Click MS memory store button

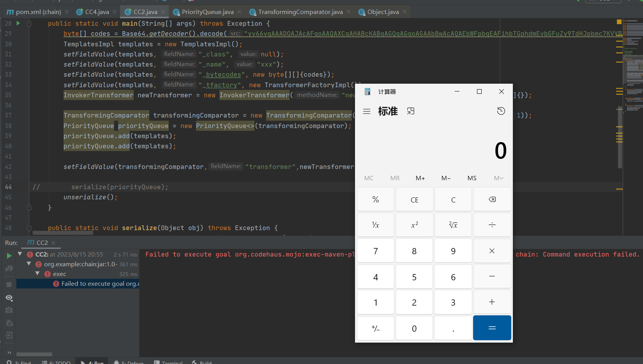click(472, 178)
